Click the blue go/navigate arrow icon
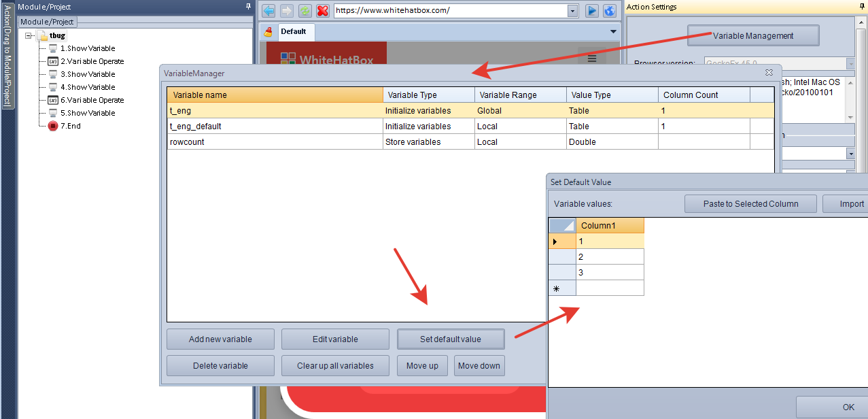Viewport: 868px width, 419px height. (x=592, y=11)
